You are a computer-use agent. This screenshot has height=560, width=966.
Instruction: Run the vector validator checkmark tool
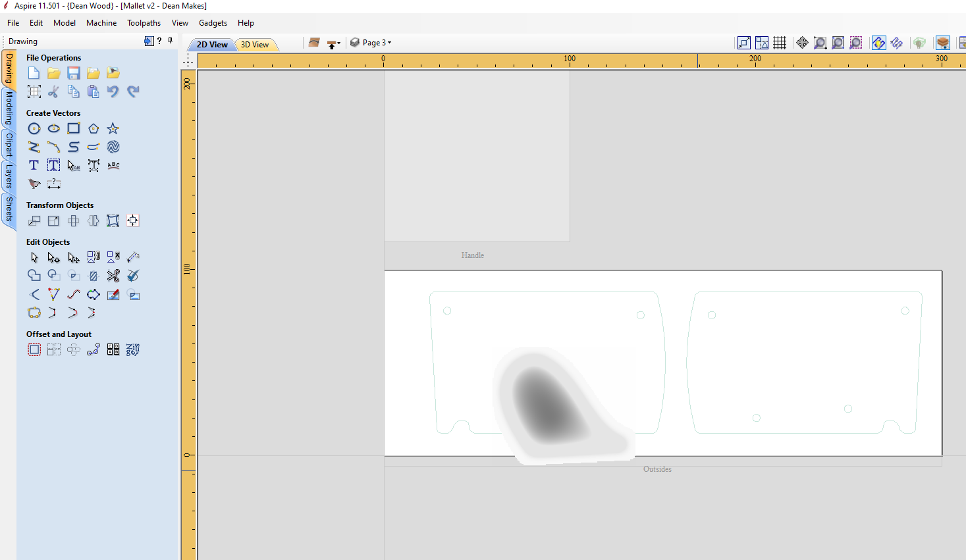pos(132,276)
